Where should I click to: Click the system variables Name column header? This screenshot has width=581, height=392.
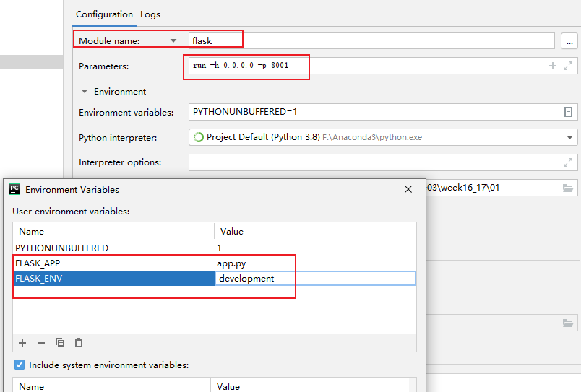(x=111, y=386)
